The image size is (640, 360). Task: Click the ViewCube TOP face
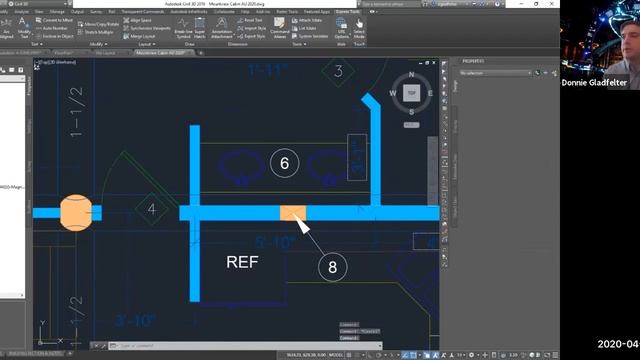tap(411, 93)
